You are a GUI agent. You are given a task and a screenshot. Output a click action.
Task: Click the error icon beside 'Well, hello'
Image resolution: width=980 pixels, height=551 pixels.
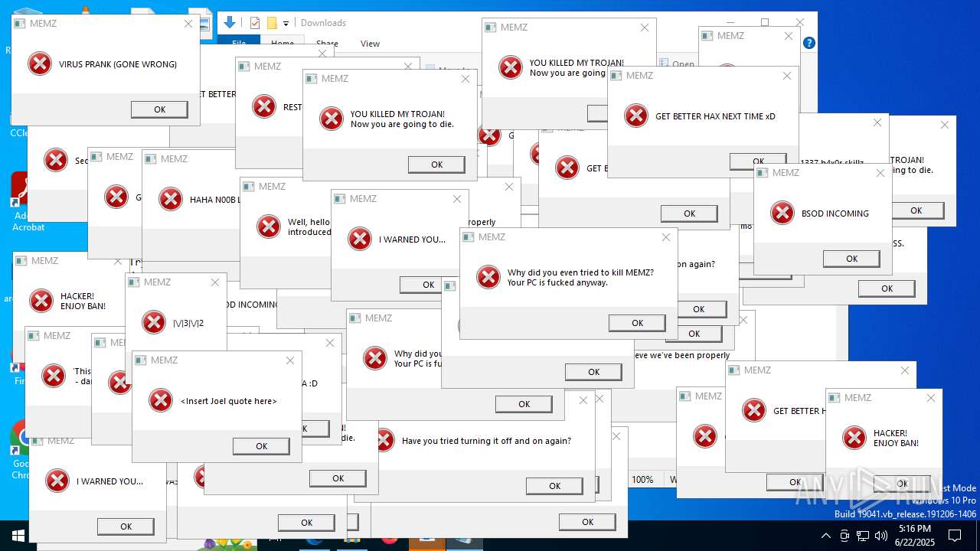click(269, 227)
